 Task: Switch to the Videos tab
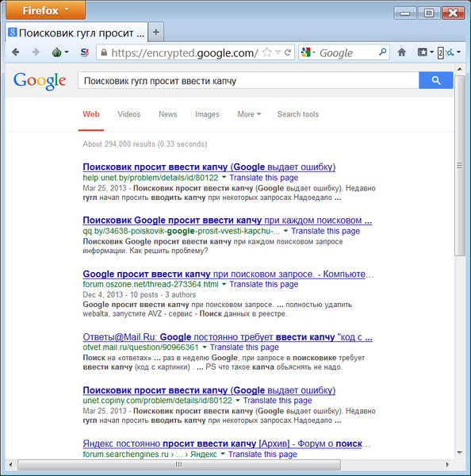tap(129, 114)
